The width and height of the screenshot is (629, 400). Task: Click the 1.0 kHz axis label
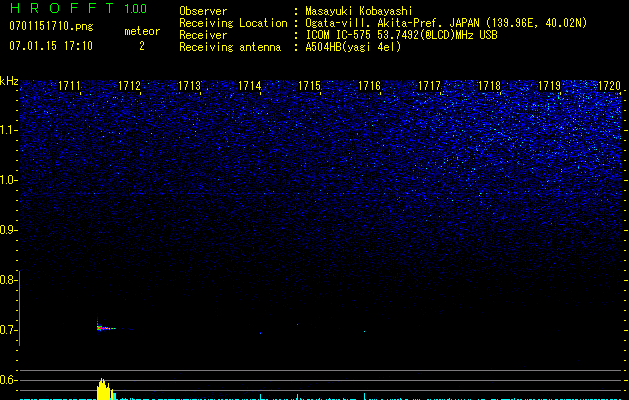[x=9, y=180]
